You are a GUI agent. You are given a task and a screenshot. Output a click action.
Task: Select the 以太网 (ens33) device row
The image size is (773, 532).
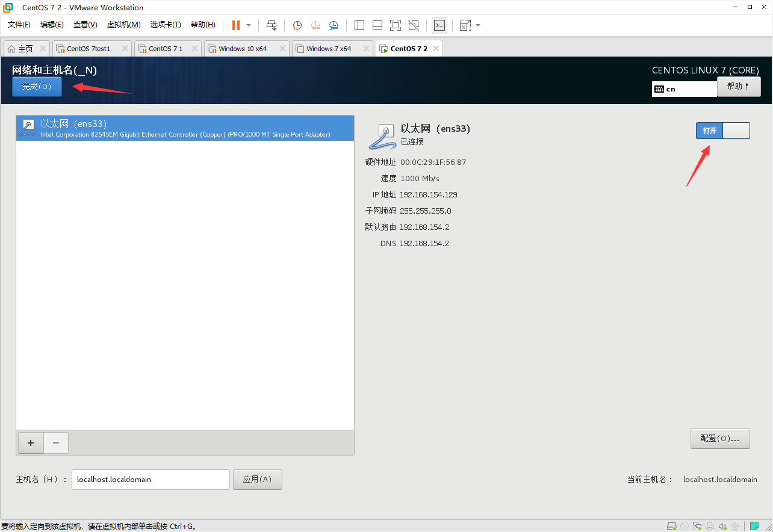[185, 128]
